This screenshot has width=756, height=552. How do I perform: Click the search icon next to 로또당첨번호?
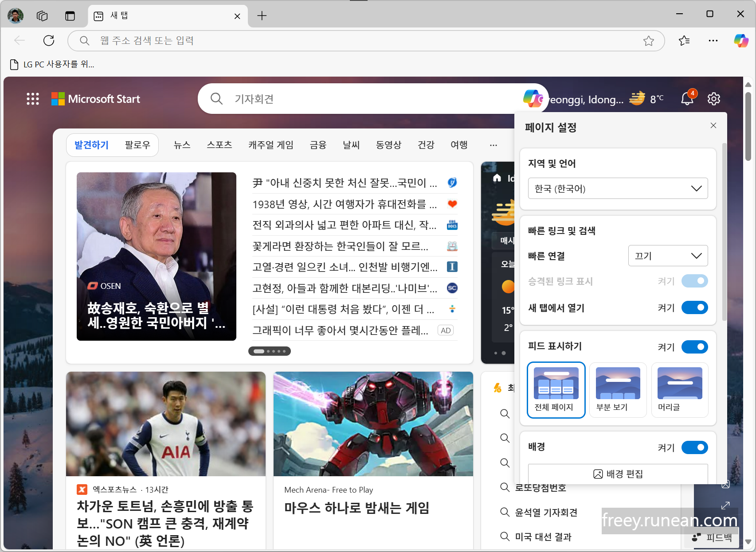pos(505,487)
